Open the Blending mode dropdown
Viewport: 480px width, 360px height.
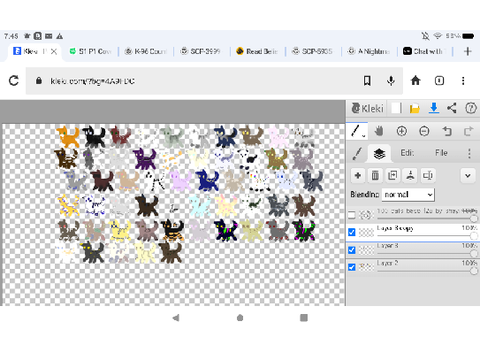(x=408, y=194)
